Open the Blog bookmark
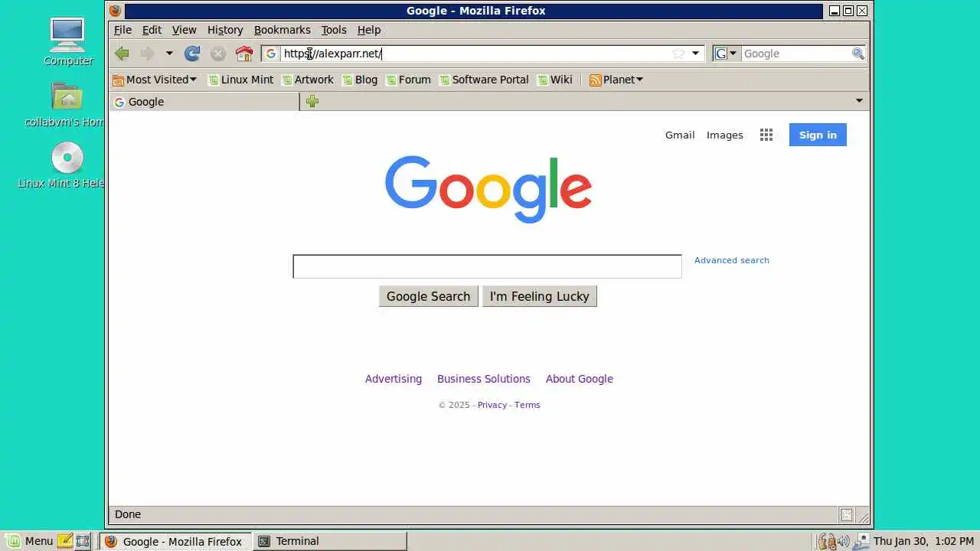 pos(360,80)
